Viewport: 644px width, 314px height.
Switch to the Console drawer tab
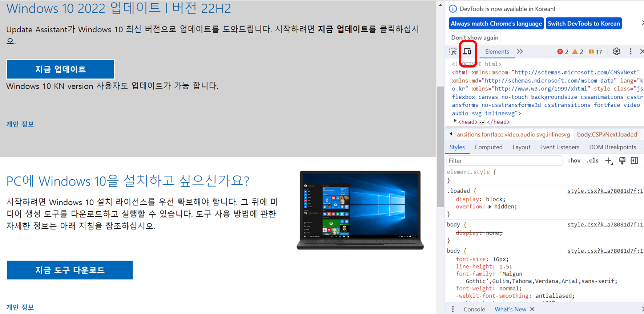474,309
